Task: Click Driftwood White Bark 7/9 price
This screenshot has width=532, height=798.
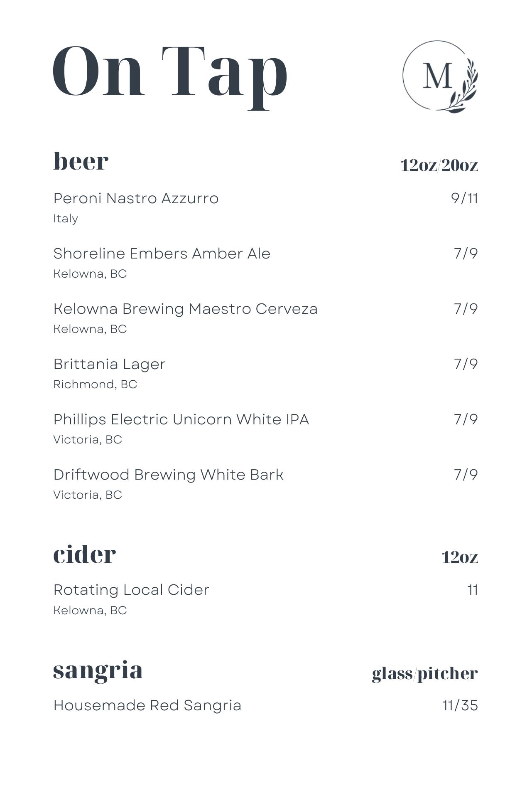Action: [x=466, y=475]
